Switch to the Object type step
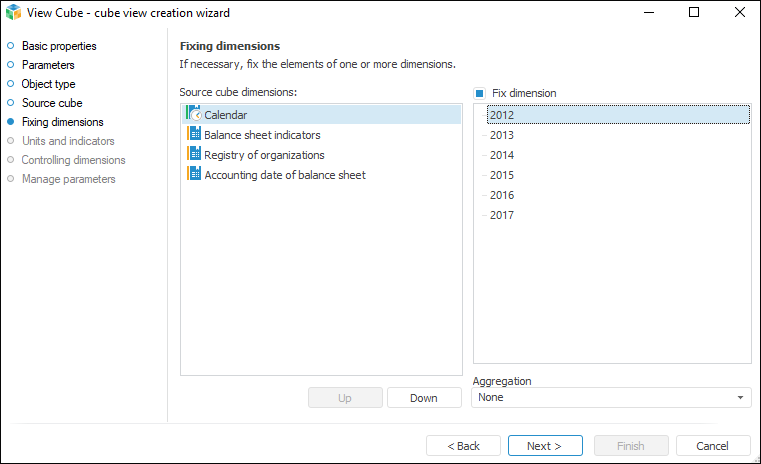The width and height of the screenshot is (761, 464). pyautogui.click(x=48, y=84)
